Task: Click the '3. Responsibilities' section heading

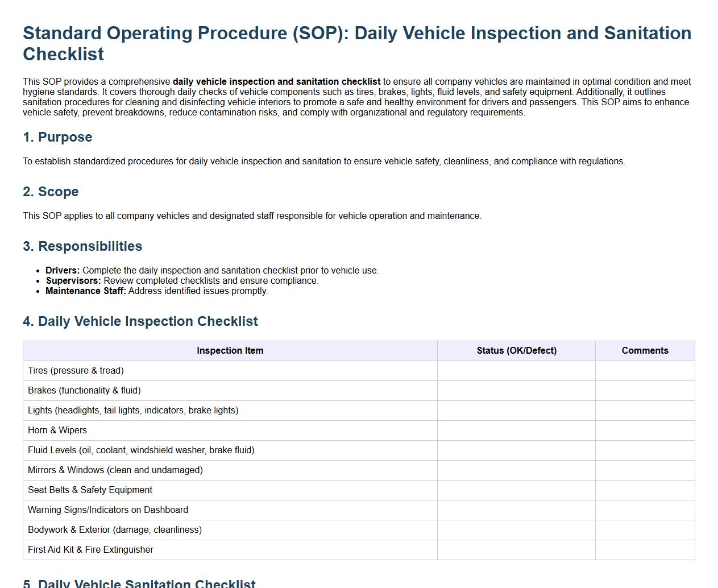Action: tap(82, 246)
